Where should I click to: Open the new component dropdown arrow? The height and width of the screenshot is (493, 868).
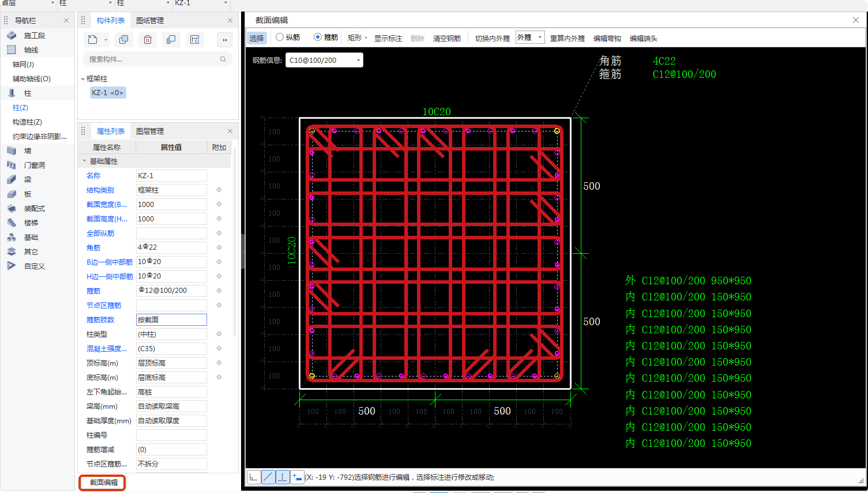106,40
